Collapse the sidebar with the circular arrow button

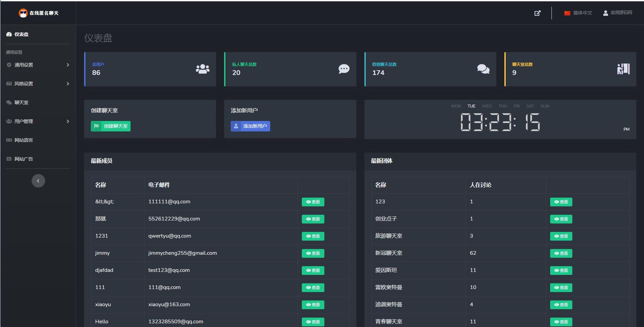coord(38,180)
